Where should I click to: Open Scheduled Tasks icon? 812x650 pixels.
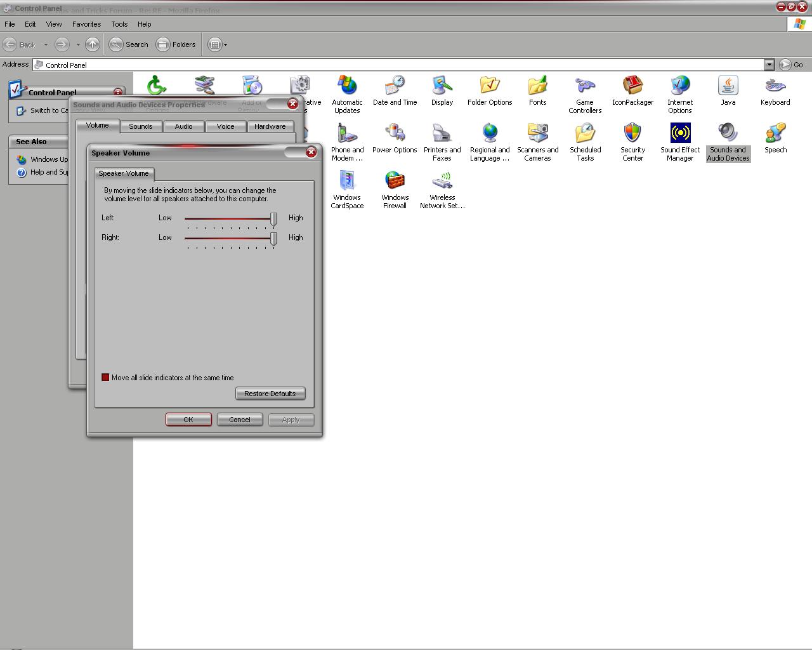pyautogui.click(x=585, y=142)
